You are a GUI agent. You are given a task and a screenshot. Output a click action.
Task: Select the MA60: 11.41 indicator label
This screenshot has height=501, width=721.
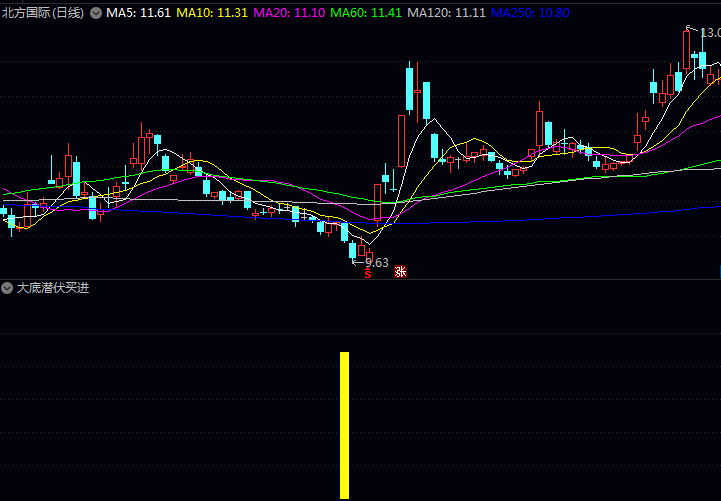[x=366, y=13]
